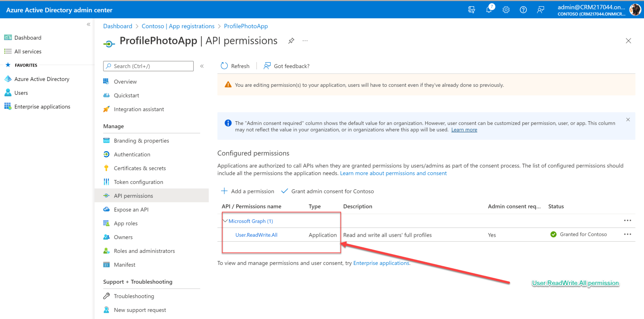Open more options for Microsoft Graph row

pos(627,221)
